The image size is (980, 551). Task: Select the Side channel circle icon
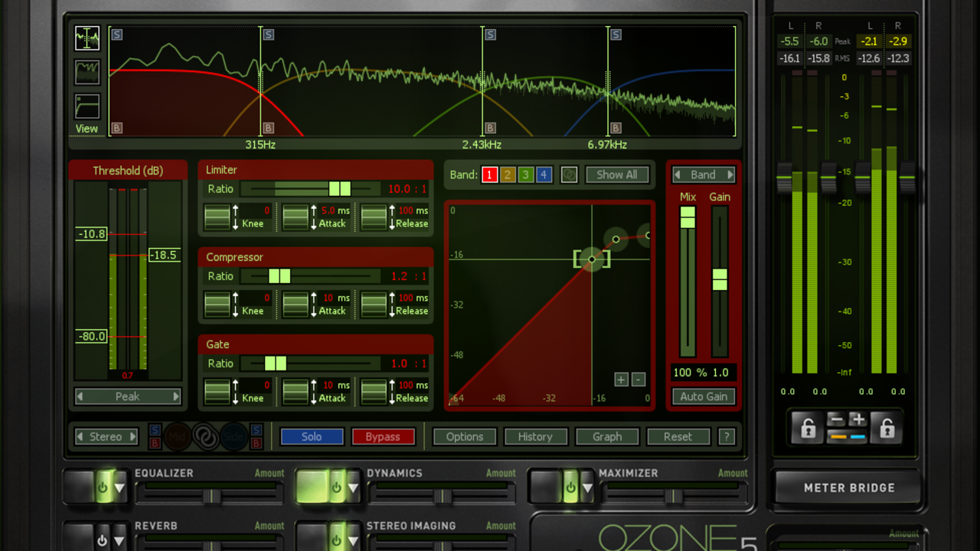coord(234,436)
